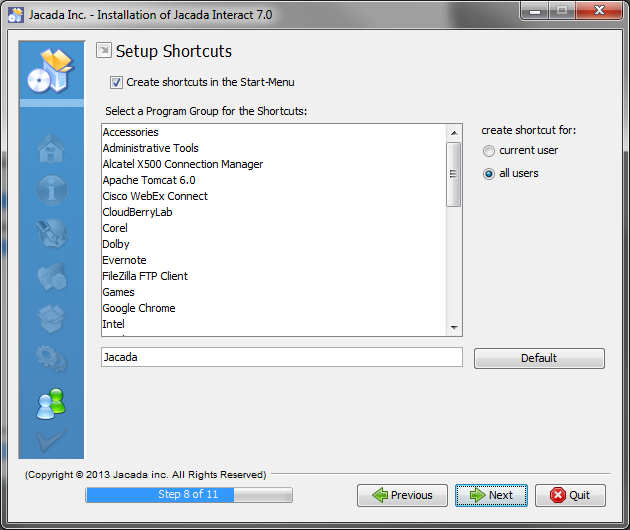
Task: Select Administrative Tools in the list
Action: [274, 148]
